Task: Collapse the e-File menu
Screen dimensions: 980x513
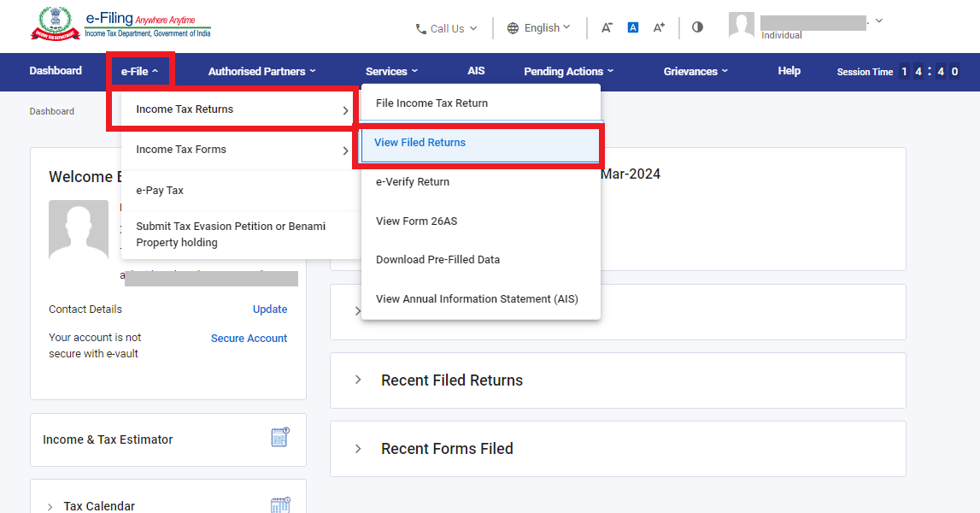Action: click(x=139, y=71)
